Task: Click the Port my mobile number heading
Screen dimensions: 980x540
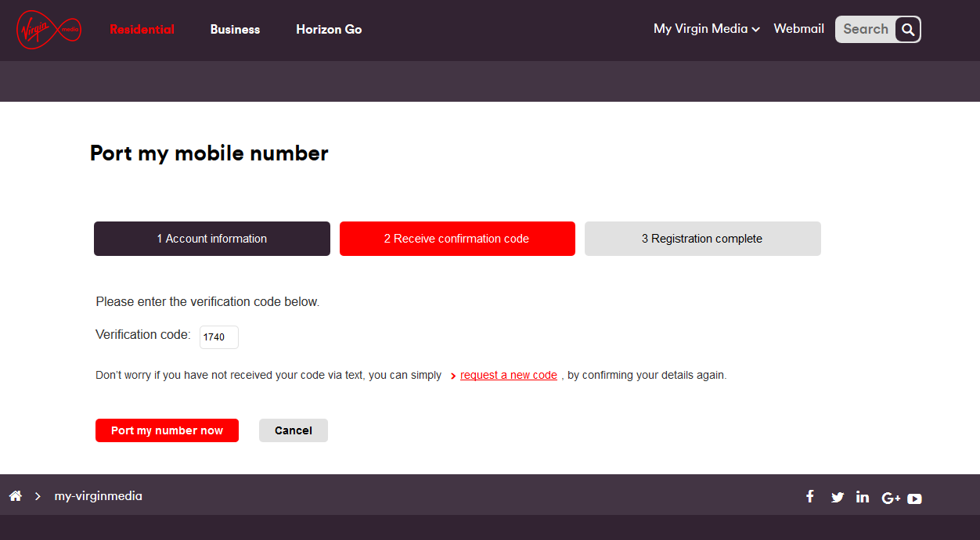Action: 209,153
